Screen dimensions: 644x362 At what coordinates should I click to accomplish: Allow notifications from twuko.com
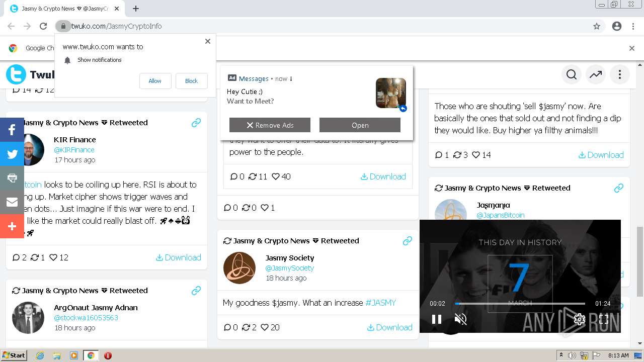click(155, 81)
